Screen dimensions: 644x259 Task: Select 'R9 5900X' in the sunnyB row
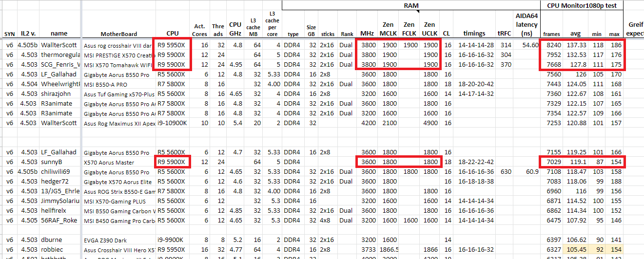pyautogui.click(x=172, y=162)
